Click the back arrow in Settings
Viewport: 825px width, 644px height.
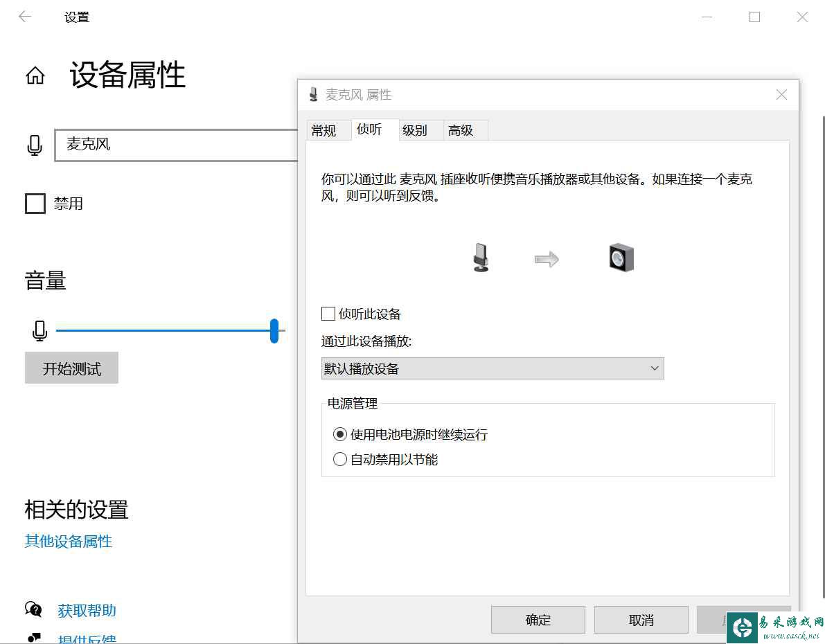(25, 17)
